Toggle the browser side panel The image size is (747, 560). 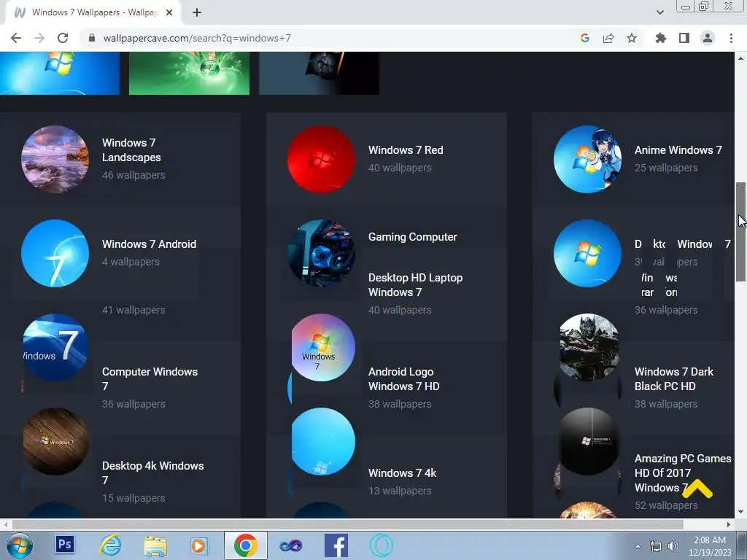[x=684, y=38]
